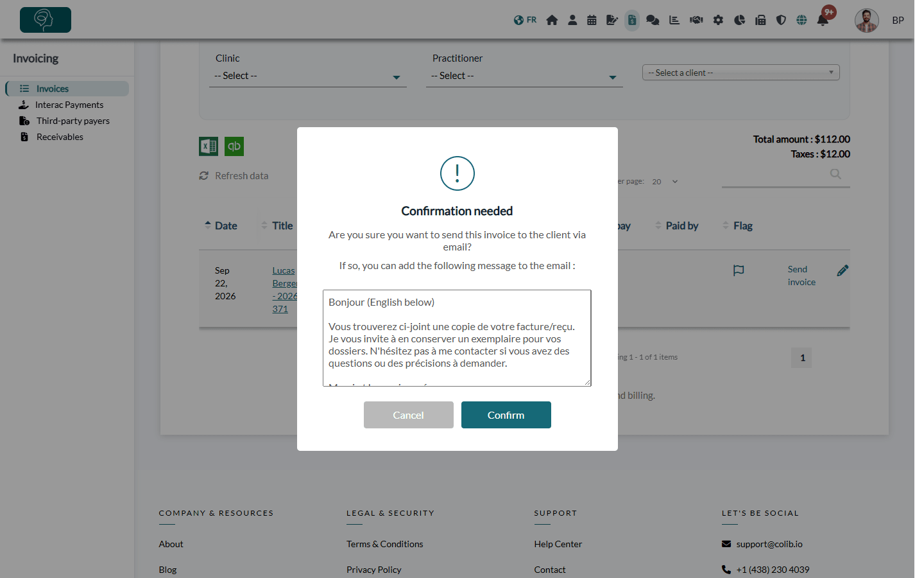
Task: Open the Terms & Conditions footer link
Action: point(385,544)
